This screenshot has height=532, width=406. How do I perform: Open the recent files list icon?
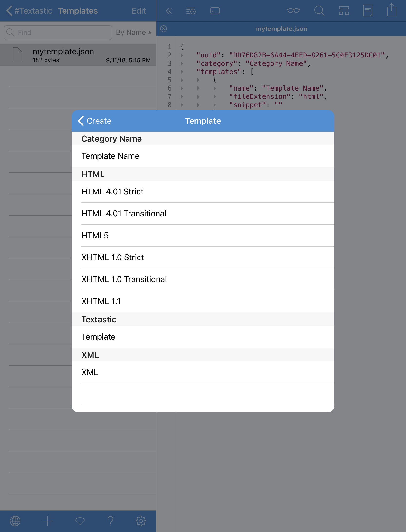191,11
